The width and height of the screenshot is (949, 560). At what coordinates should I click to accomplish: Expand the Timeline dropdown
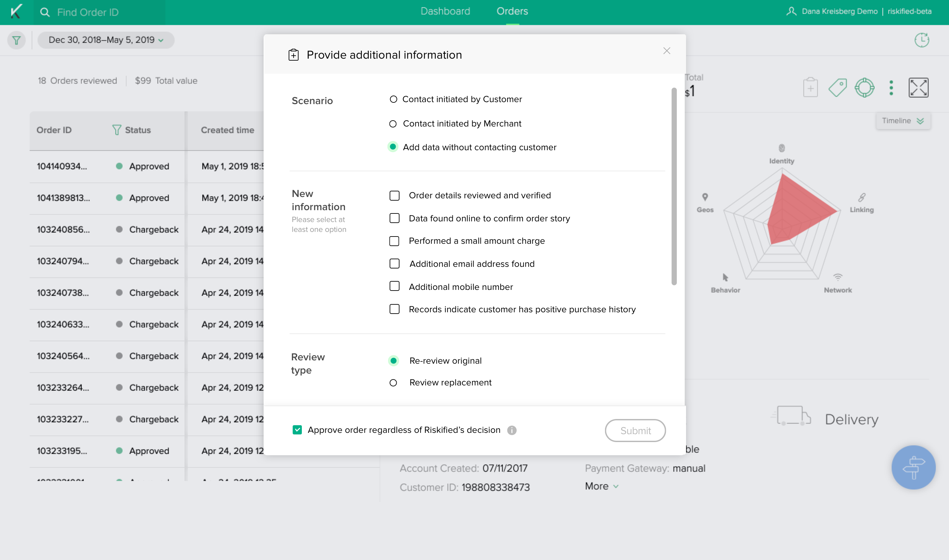pyautogui.click(x=903, y=121)
